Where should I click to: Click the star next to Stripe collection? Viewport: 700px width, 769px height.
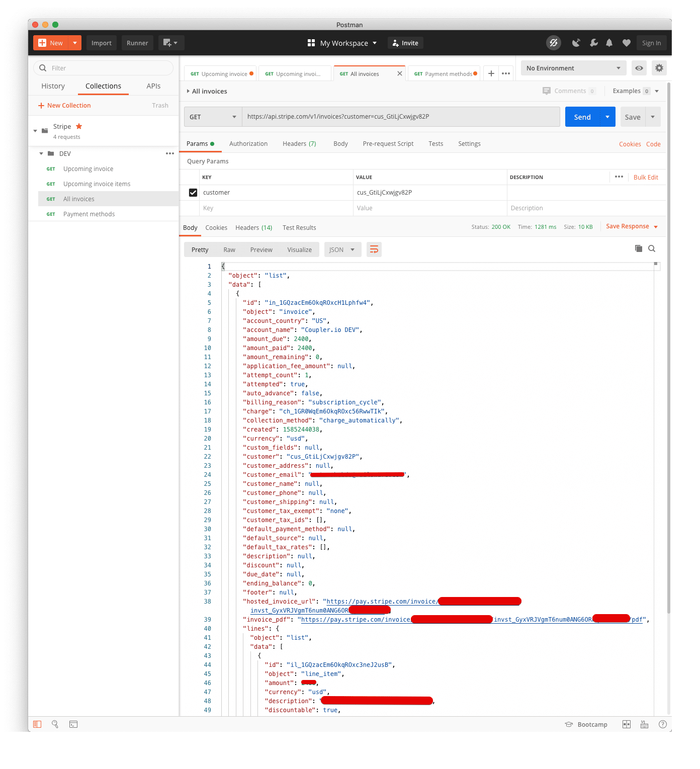coord(79,126)
